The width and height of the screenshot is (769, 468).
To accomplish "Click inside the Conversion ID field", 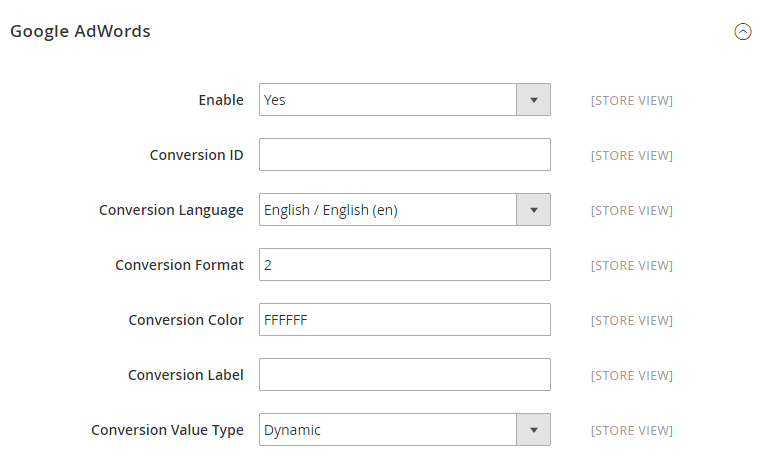I will tap(405, 155).
